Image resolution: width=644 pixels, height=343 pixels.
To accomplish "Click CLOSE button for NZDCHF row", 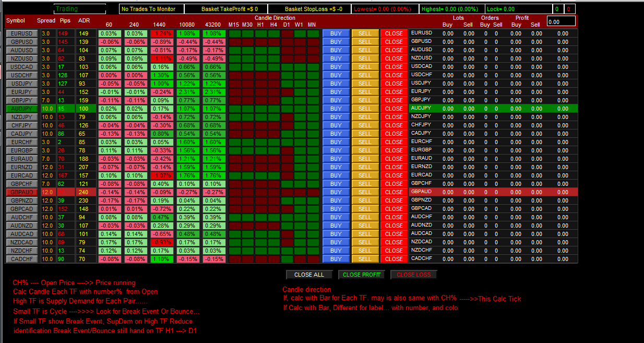I will (394, 251).
